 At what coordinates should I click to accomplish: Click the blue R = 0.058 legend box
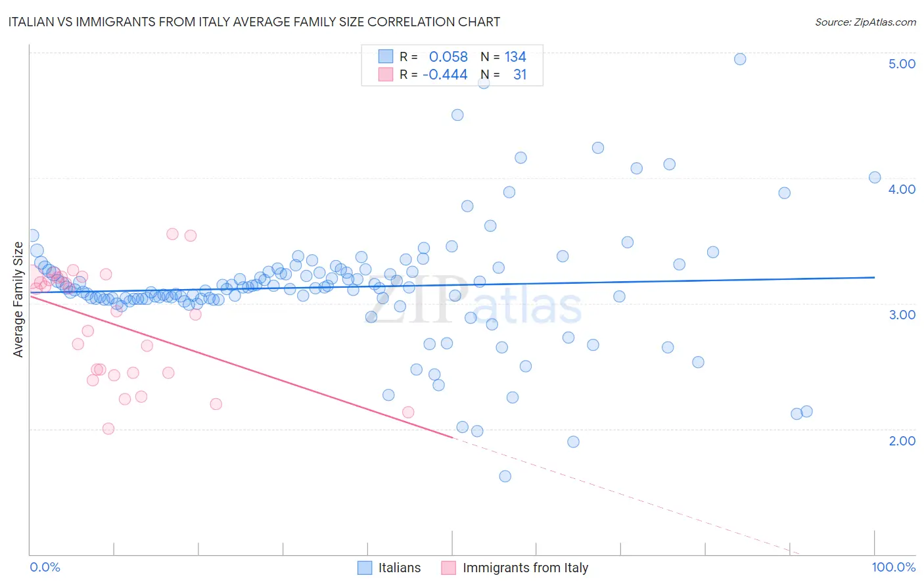click(385, 56)
